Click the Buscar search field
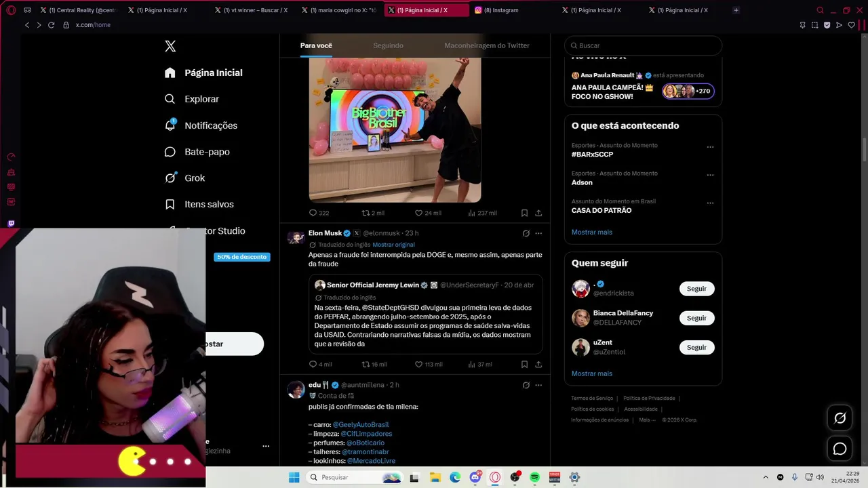The height and width of the screenshot is (488, 868). click(x=643, y=45)
